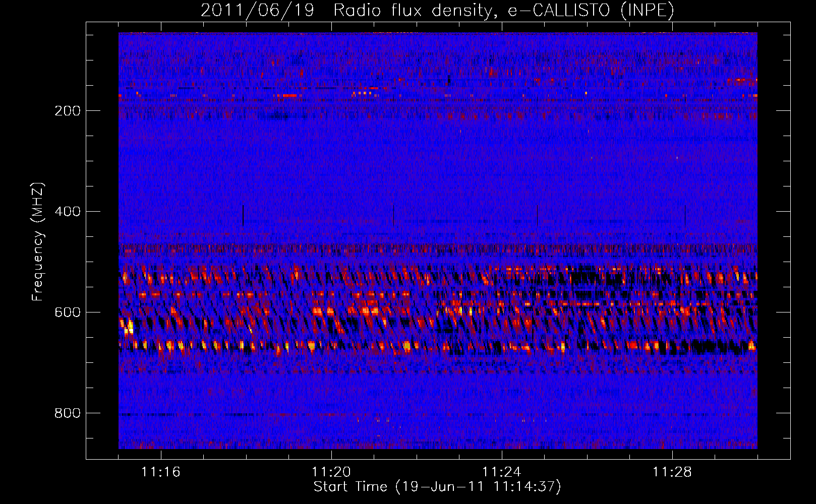The height and width of the screenshot is (504, 816).
Task: Click the 600 frequency tick label
Action: (68, 312)
